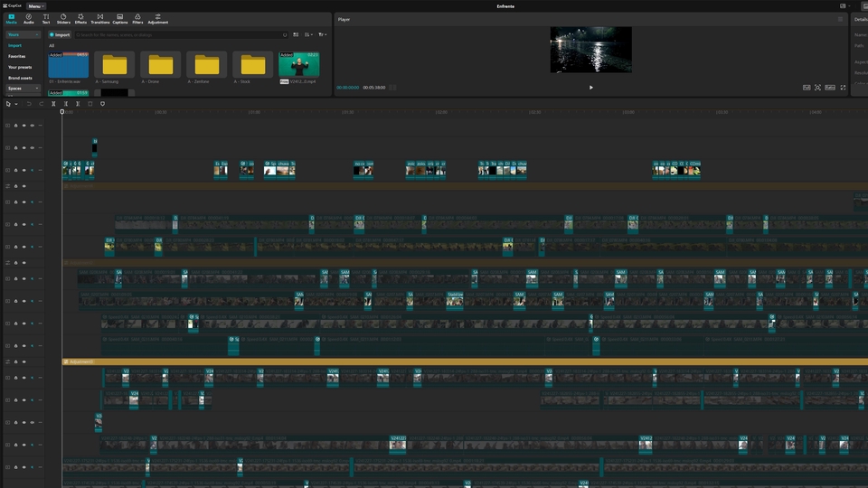Toggle visibility eye on the topmost track
This screenshot has width=868, height=488.
tap(24, 126)
